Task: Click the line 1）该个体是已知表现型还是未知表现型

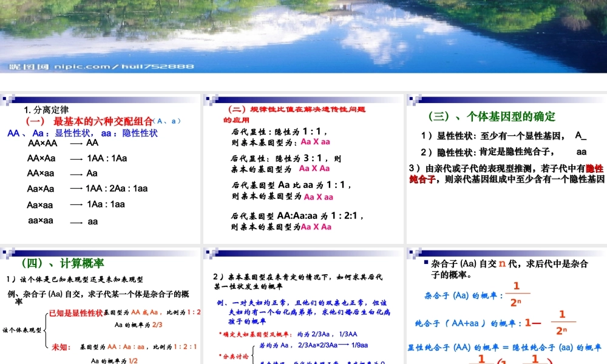Action: [75, 279]
